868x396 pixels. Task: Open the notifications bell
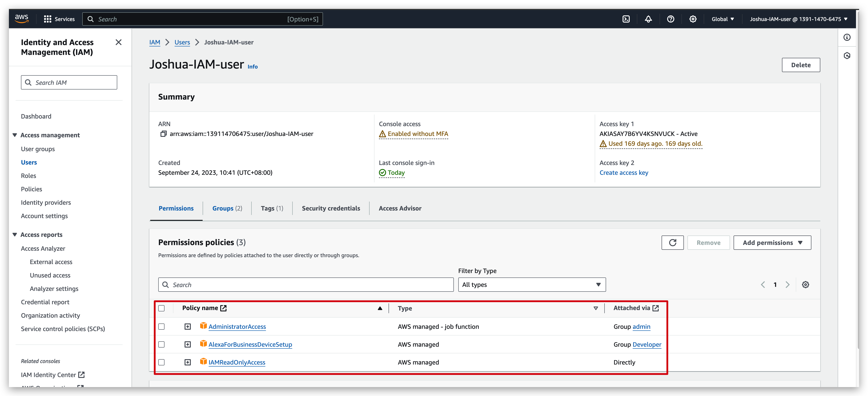click(x=648, y=19)
